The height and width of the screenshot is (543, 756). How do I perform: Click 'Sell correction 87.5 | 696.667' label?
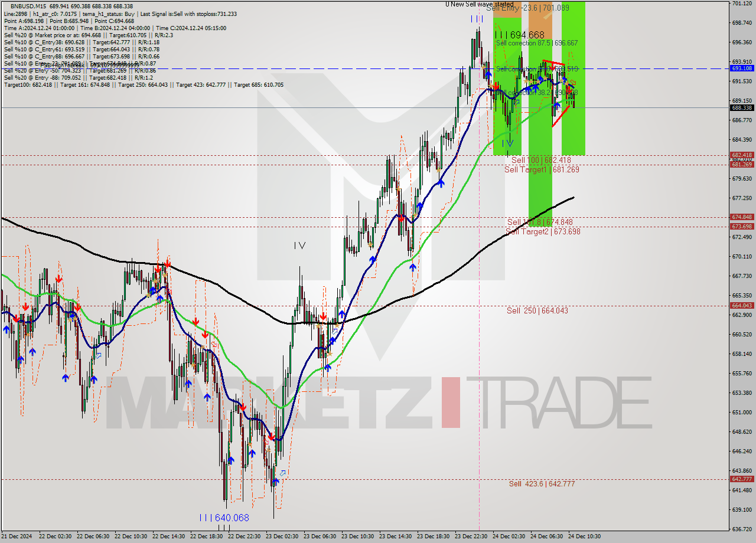point(537,43)
